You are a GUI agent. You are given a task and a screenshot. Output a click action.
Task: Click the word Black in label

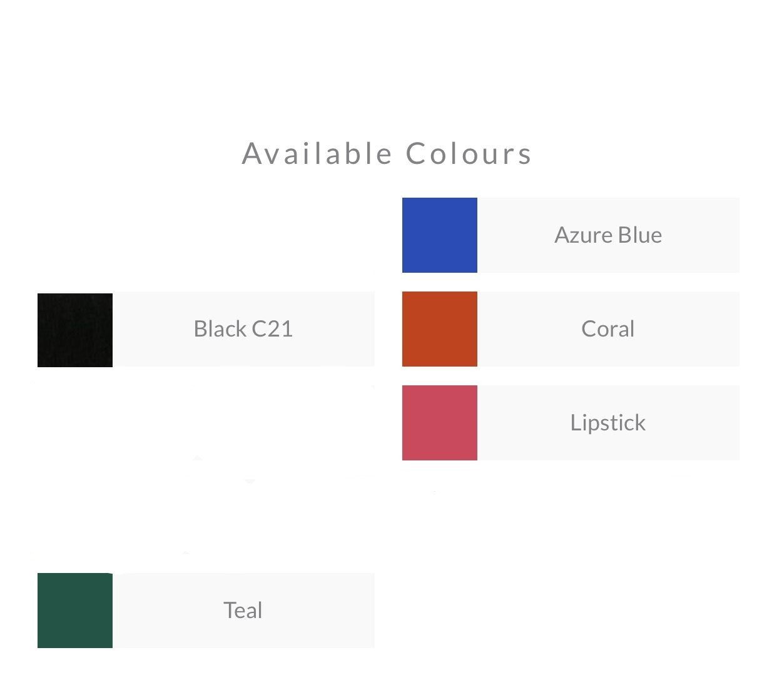coord(220,329)
